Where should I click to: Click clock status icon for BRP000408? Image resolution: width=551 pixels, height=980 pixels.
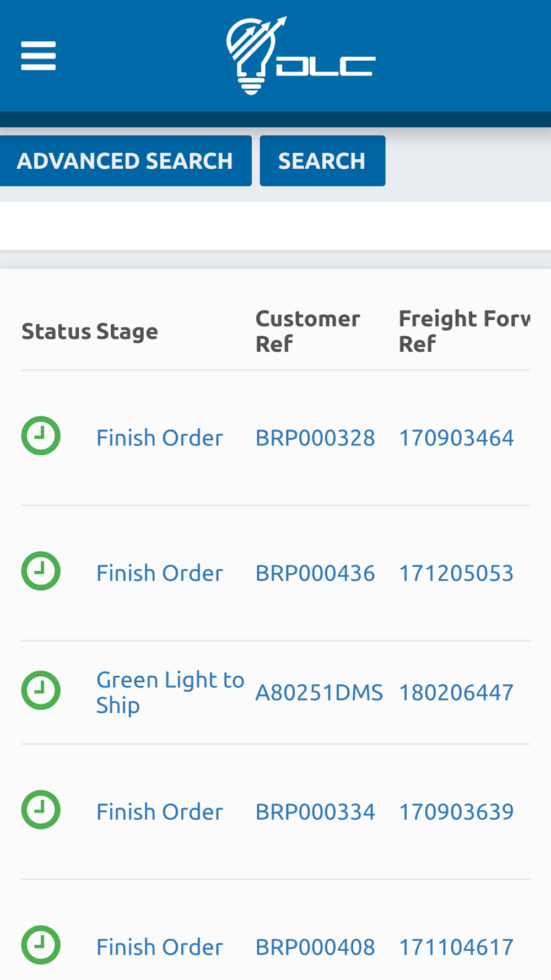pyautogui.click(x=41, y=945)
